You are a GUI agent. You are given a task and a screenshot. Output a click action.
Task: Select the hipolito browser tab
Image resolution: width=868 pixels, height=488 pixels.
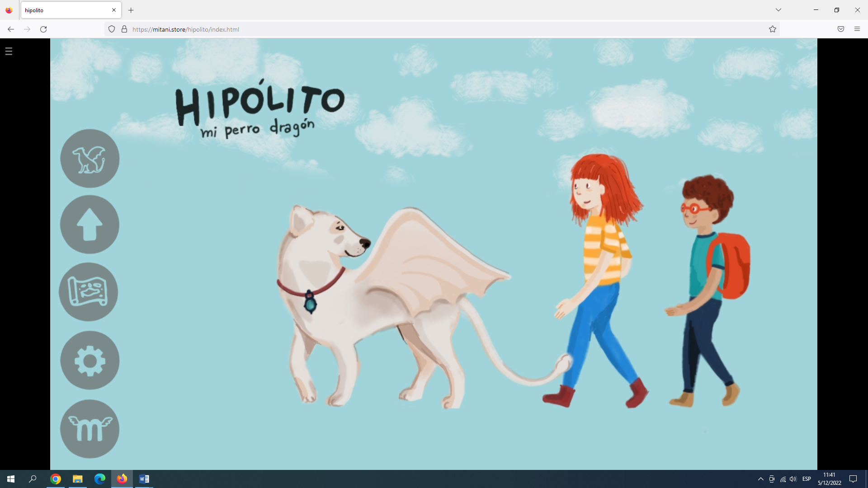point(63,10)
